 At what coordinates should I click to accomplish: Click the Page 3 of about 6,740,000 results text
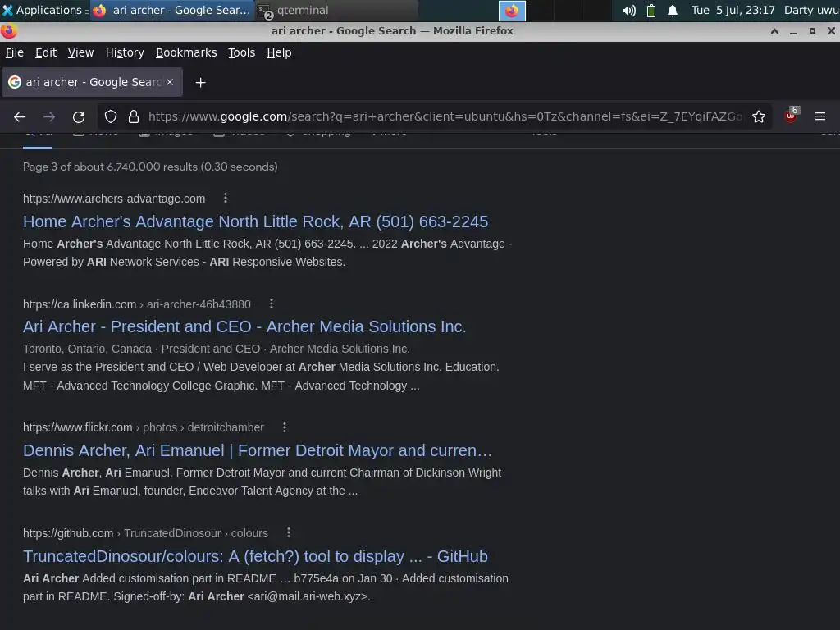click(x=150, y=167)
